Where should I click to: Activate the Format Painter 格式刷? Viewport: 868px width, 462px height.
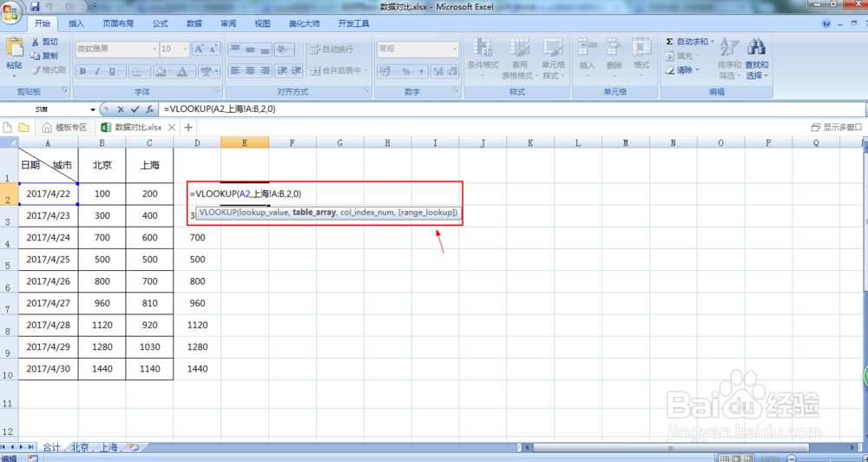point(48,69)
